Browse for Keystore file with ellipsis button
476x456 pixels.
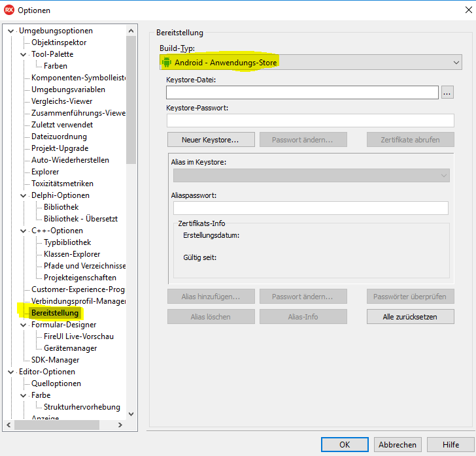(447, 93)
